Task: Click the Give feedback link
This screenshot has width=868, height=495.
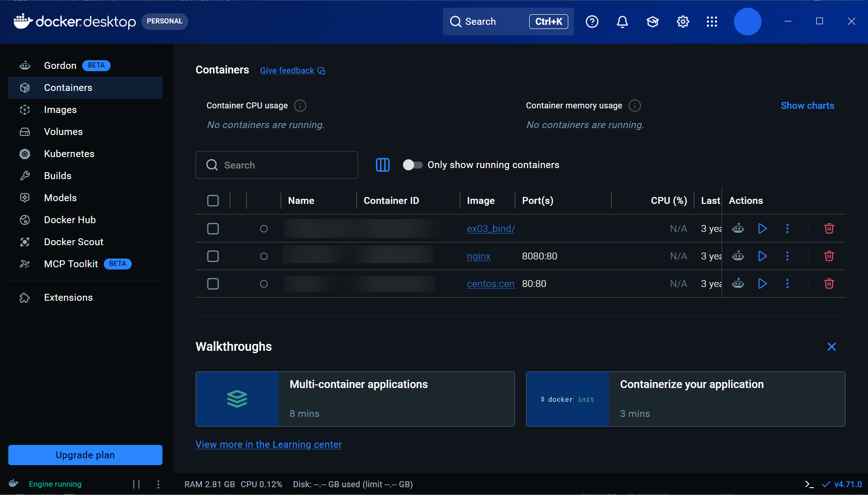Action: [287, 71]
